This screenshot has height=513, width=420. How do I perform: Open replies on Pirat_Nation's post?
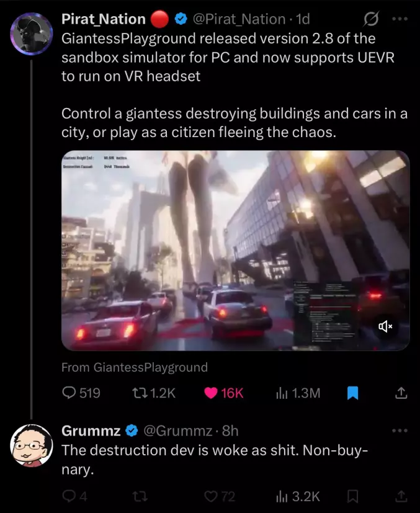coord(81,393)
